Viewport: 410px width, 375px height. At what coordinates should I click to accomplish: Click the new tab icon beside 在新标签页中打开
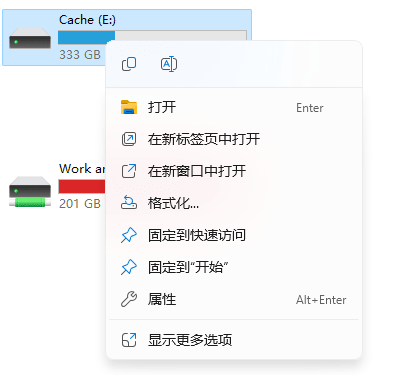click(x=129, y=139)
